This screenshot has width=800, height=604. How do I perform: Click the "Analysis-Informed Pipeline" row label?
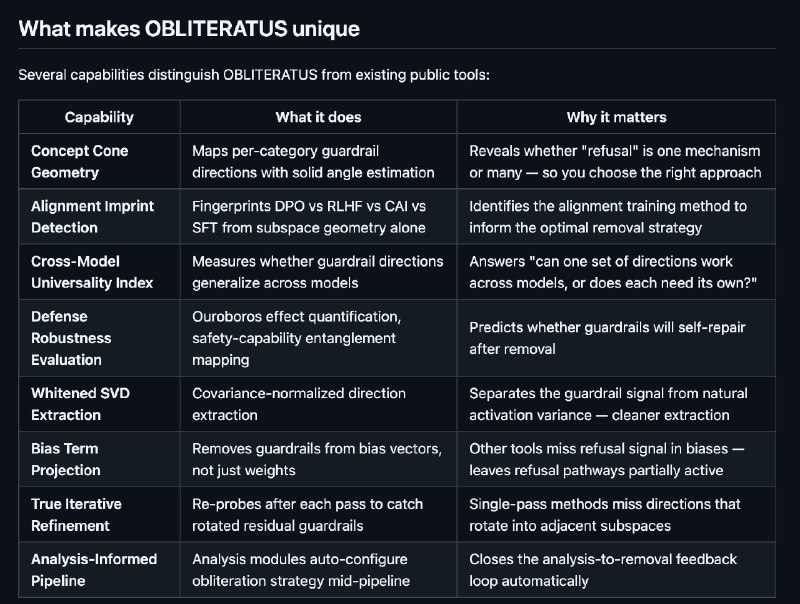[93, 569]
